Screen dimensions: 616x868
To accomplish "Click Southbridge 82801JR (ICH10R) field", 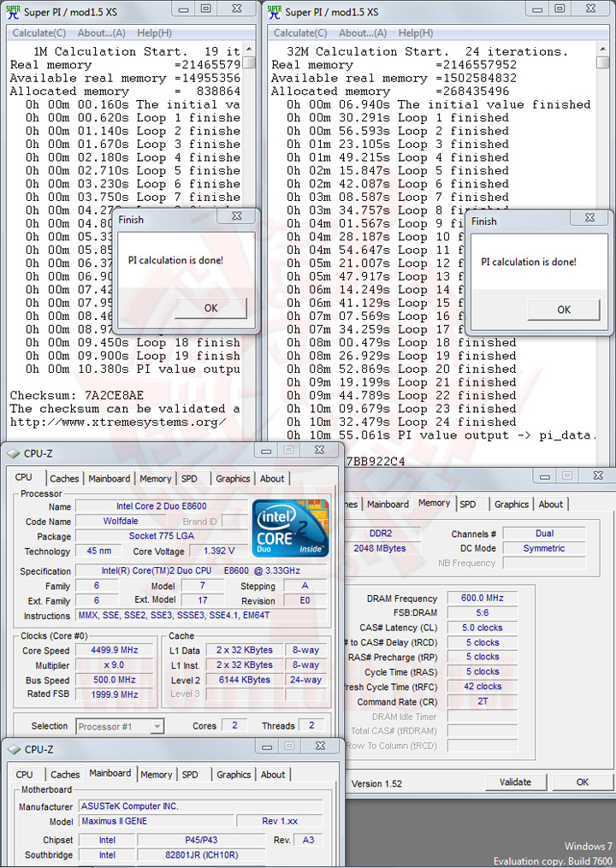I will pos(201,854).
